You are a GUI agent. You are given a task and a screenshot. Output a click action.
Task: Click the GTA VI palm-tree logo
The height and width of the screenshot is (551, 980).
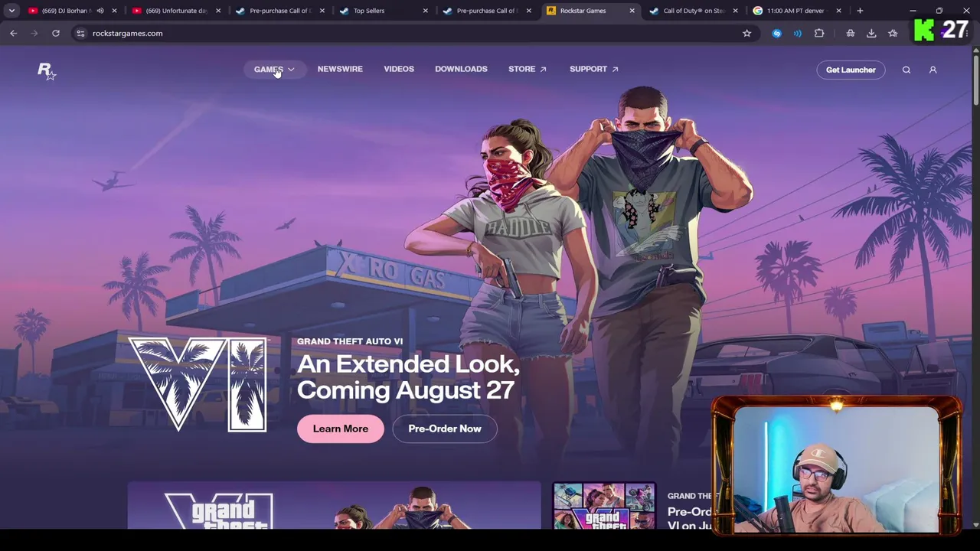click(x=198, y=384)
